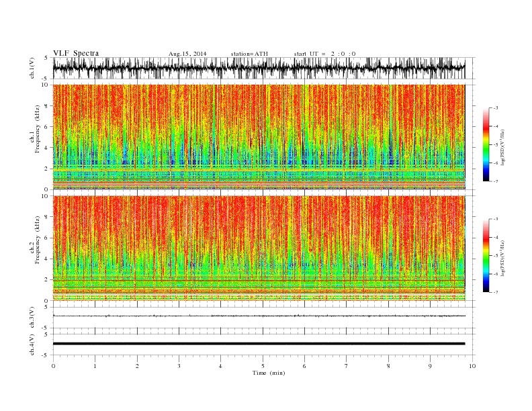532x411 pixels.
Task: Click the "9" tick on the time axis
Action: click(430, 366)
